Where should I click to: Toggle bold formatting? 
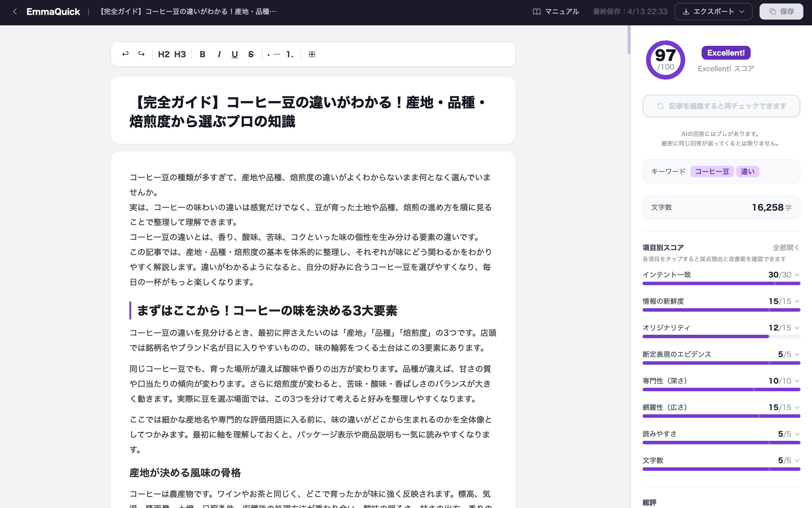pos(202,54)
